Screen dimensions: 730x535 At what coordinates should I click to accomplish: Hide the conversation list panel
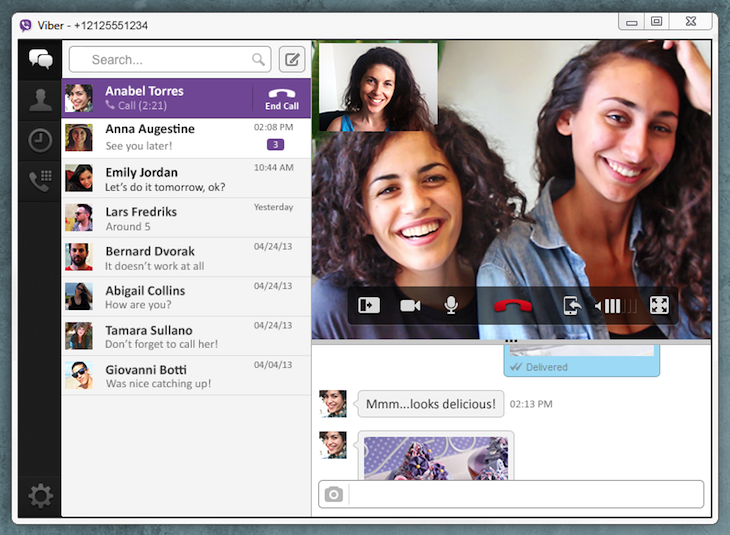[369, 306]
